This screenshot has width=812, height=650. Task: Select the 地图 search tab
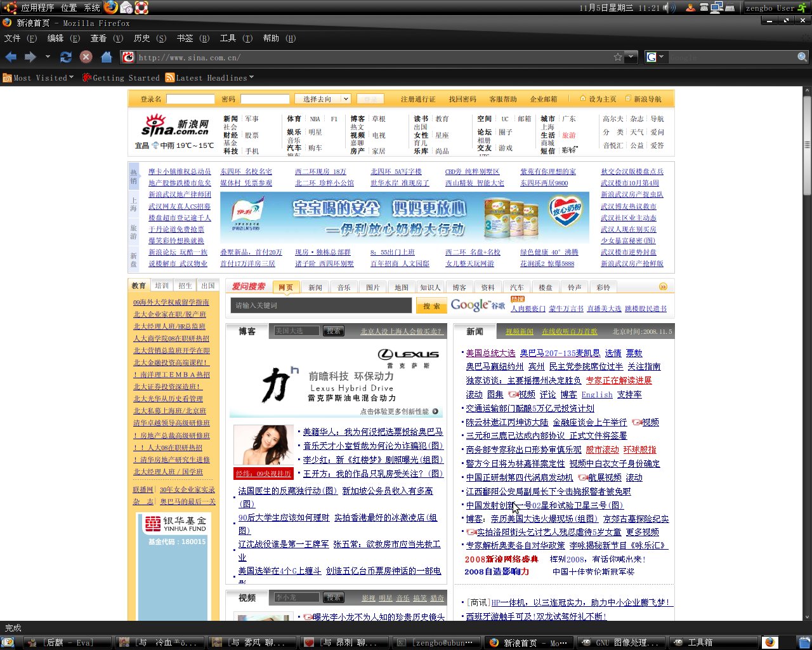[402, 288]
